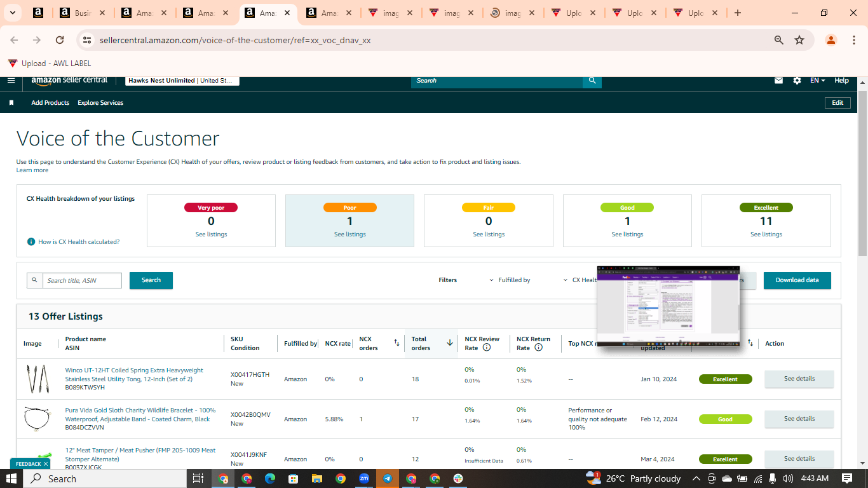See listings under Poor

(349, 234)
